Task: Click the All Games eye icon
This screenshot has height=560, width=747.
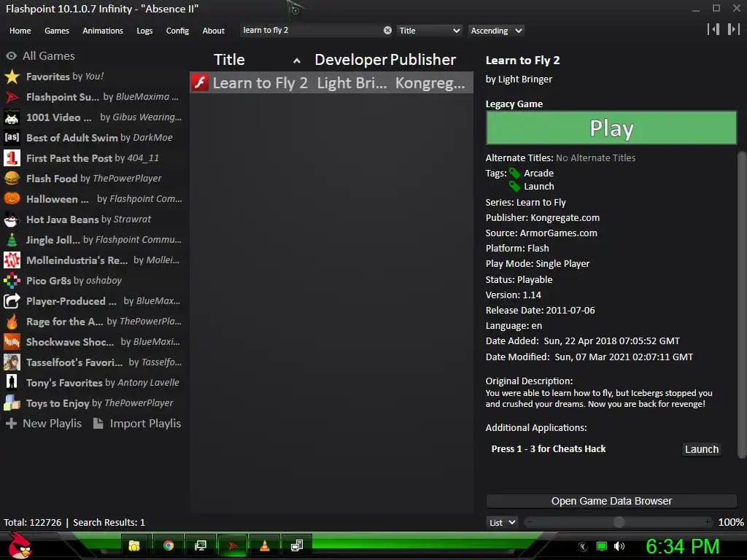Action: pyautogui.click(x=12, y=55)
